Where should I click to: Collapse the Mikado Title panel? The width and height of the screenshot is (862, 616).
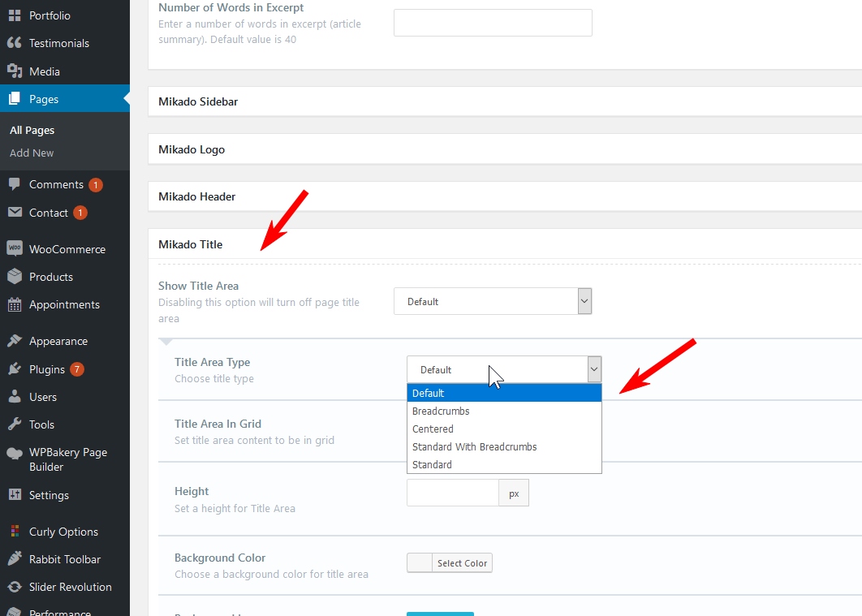click(x=505, y=244)
